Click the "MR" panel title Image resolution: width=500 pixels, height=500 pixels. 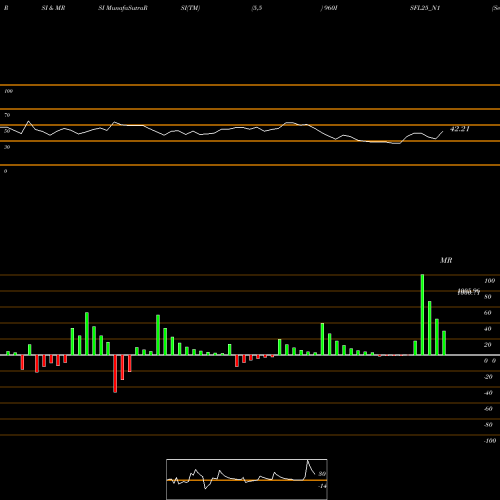[446, 260]
